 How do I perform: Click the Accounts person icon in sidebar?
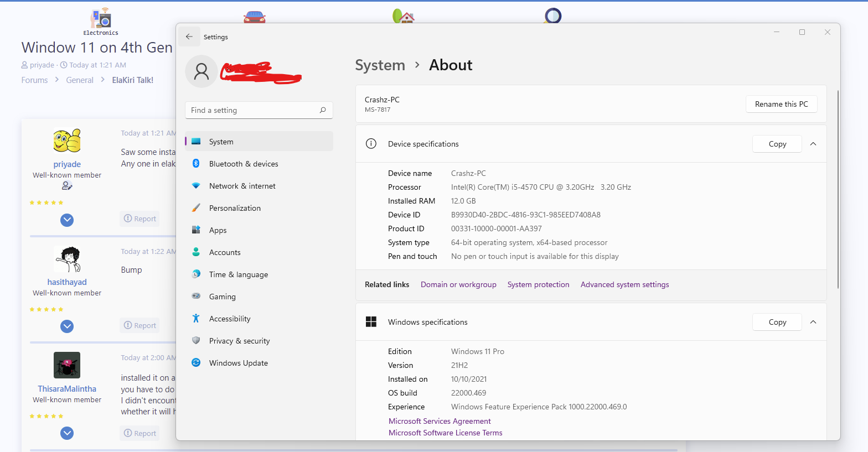(196, 252)
